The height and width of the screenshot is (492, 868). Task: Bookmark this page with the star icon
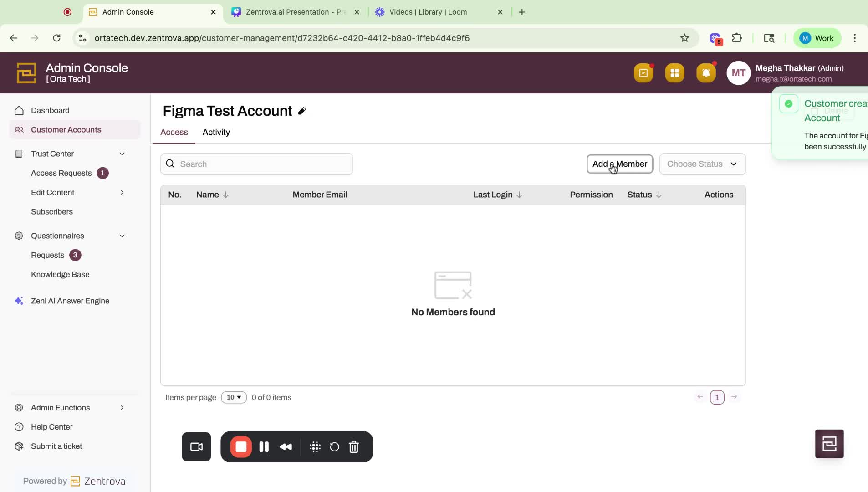pos(684,38)
